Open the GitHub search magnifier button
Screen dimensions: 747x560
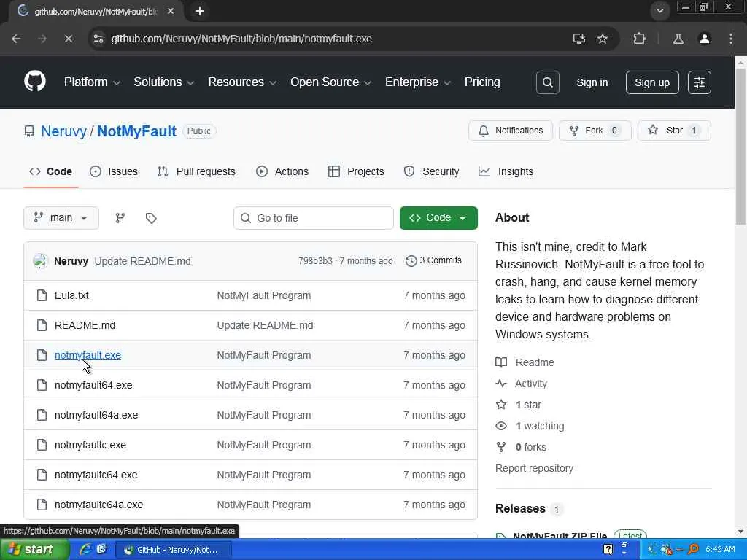point(547,82)
